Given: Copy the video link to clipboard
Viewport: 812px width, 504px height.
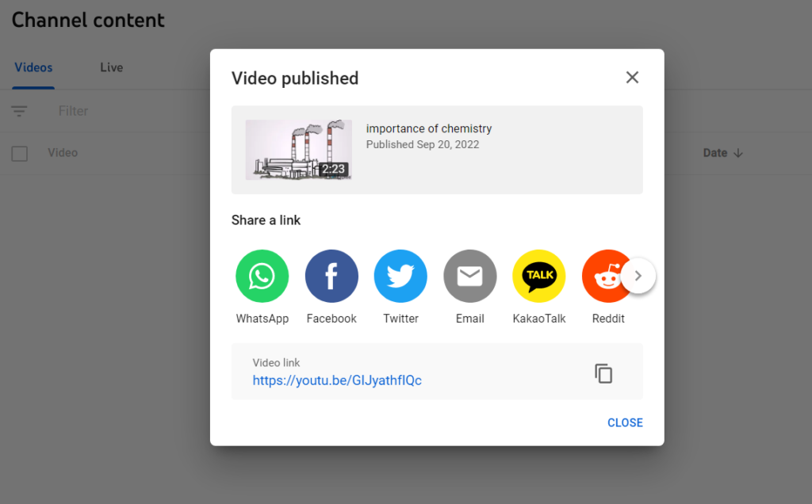Looking at the screenshot, I should coord(603,373).
